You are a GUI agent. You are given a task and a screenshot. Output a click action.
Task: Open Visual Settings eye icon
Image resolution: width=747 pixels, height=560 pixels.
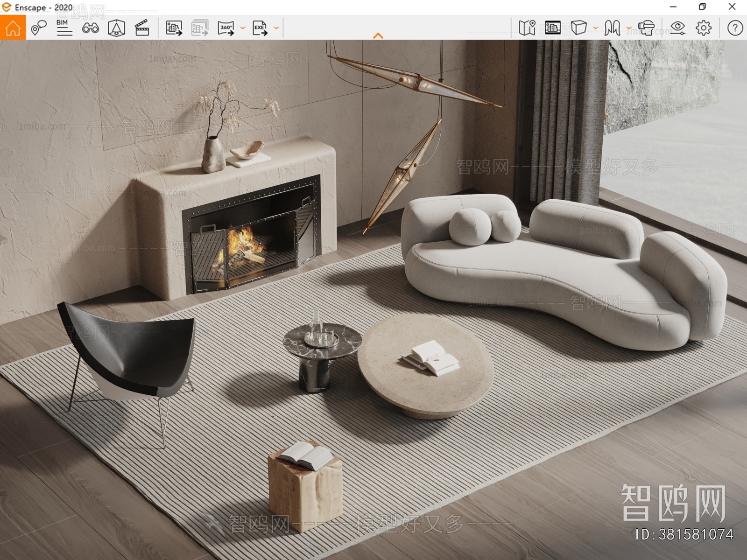click(x=678, y=28)
